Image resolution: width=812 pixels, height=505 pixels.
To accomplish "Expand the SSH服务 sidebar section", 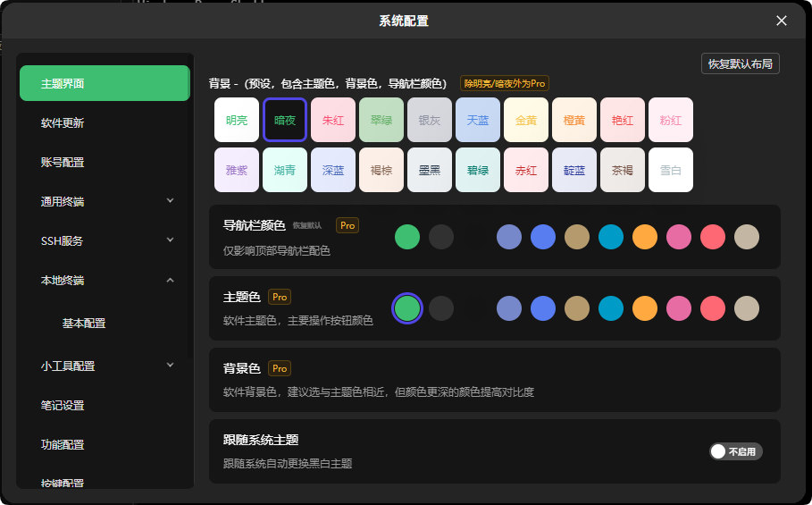I will (170, 240).
